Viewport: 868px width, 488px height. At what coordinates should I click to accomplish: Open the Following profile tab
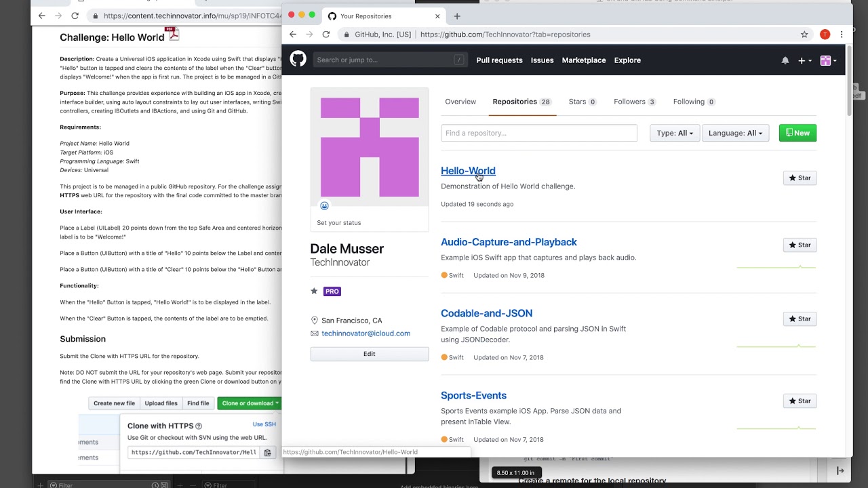tap(694, 102)
